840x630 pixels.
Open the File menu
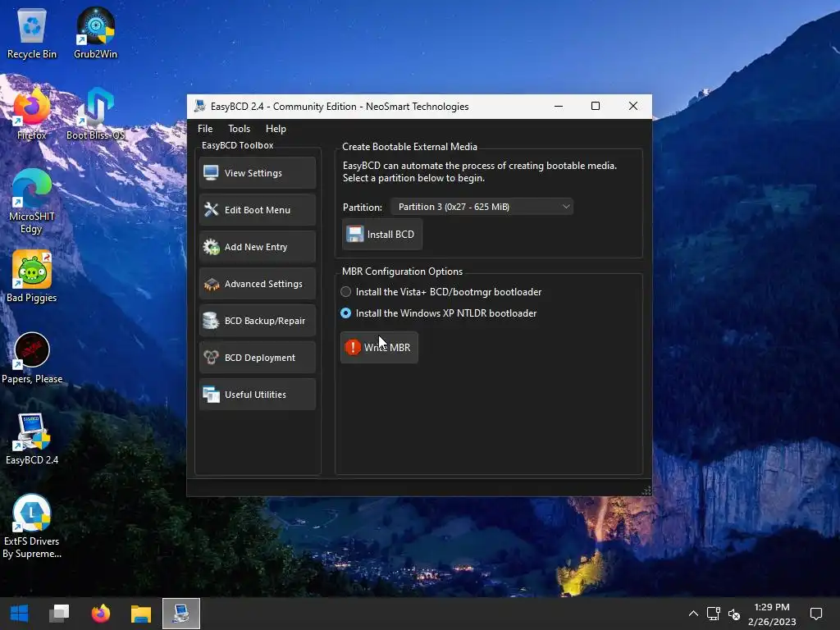pyautogui.click(x=204, y=129)
